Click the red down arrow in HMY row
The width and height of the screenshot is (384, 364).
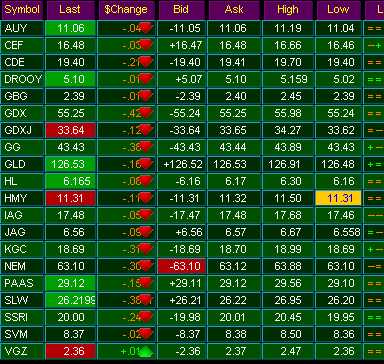[x=146, y=198]
